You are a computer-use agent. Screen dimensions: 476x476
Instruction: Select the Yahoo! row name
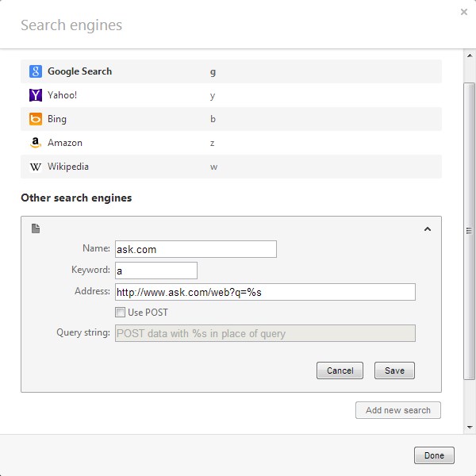(62, 95)
